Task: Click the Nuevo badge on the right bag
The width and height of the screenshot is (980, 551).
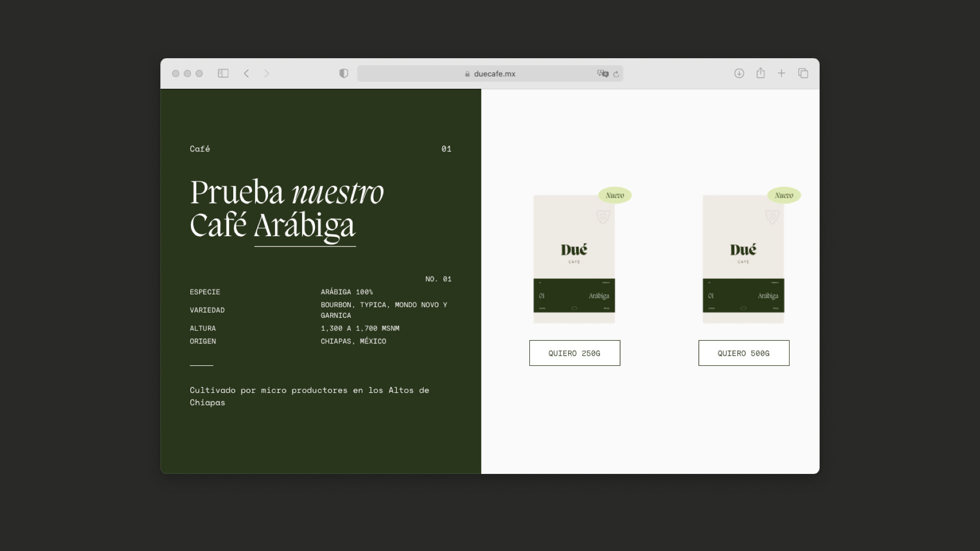Action: tap(783, 195)
